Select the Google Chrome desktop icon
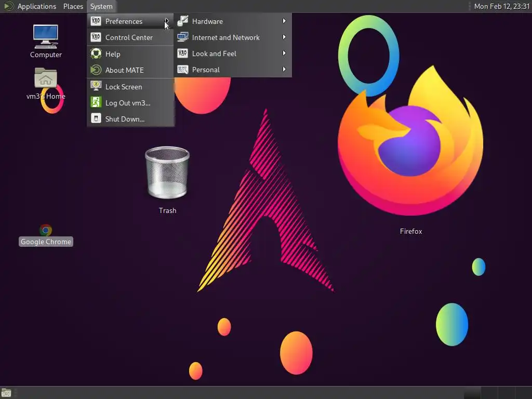 (46, 230)
